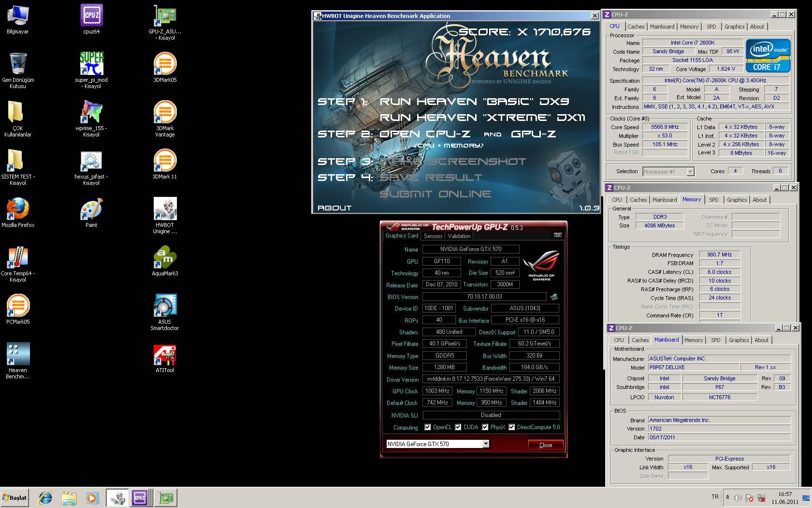Click volume speaker icon in tray
Image resolution: width=812 pixels, height=508 pixels.
pyautogui.click(x=738, y=497)
